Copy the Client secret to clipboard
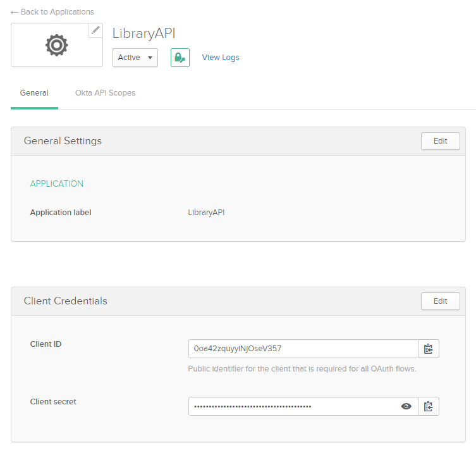 click(429, 406)
